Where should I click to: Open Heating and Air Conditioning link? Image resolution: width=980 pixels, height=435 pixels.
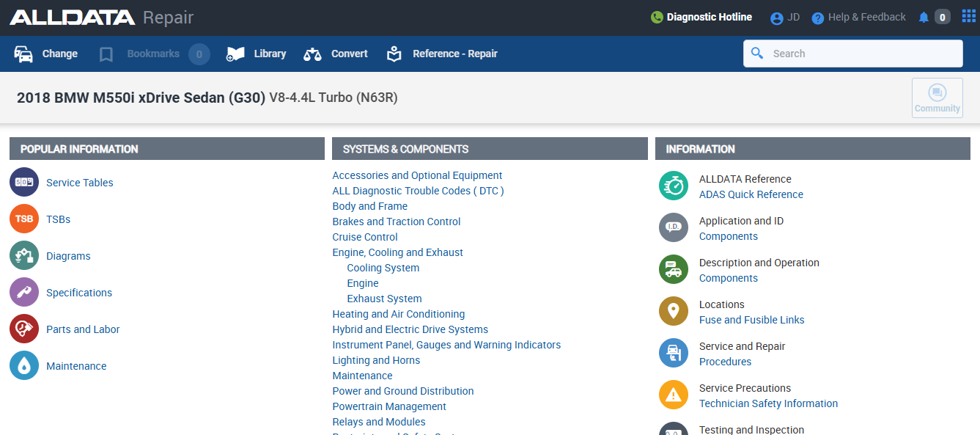(x=399, y=314)
